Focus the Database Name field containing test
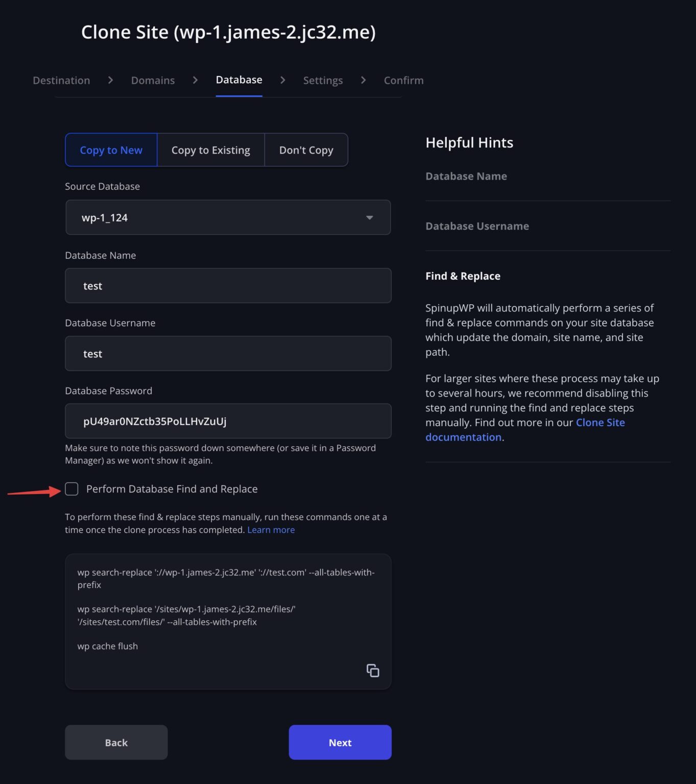 [x=228, y=286]
